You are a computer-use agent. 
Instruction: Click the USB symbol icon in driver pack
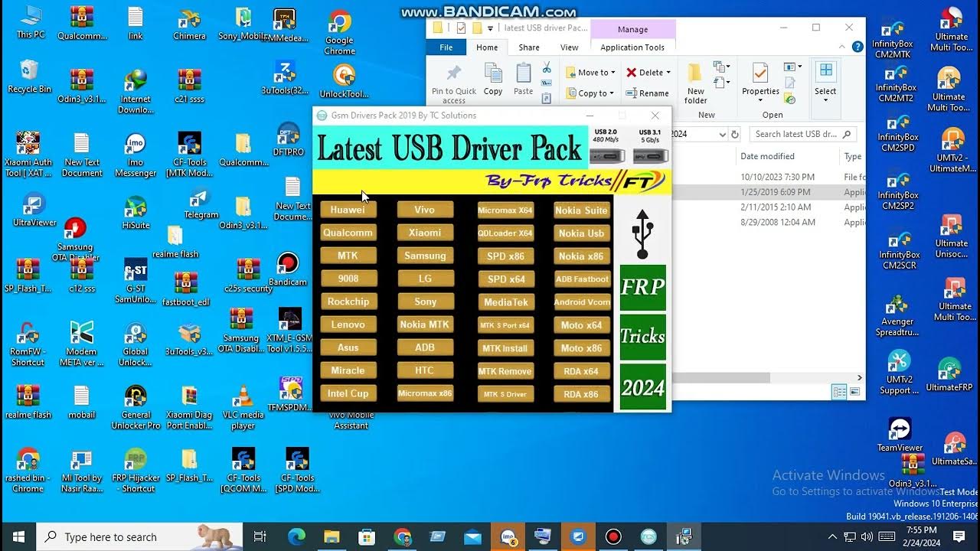[x=642, y=234]
